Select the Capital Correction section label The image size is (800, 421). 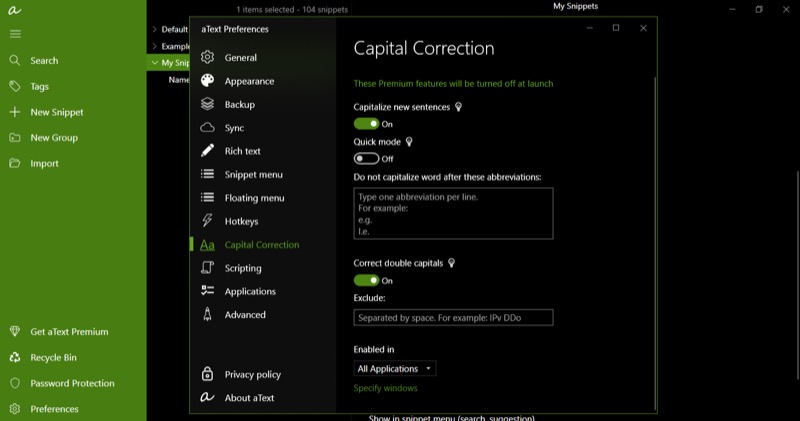point(262,245)
